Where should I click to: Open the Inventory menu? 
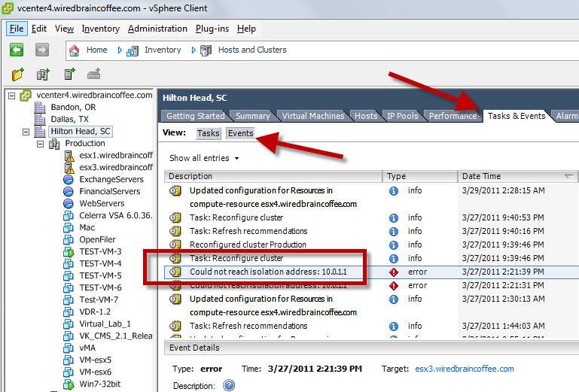[x=101, y=29]
